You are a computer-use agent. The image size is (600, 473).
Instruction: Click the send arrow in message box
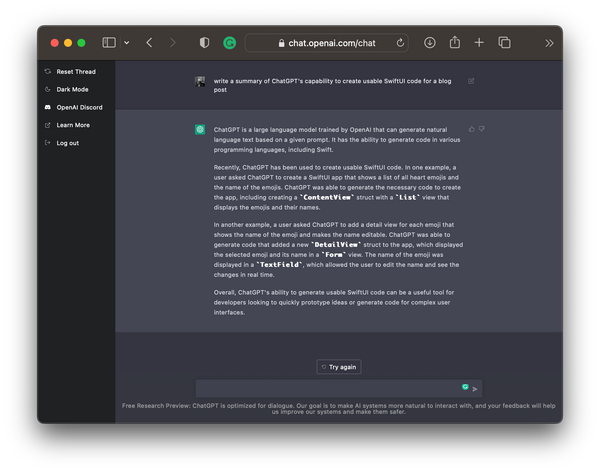pos(475,388)
